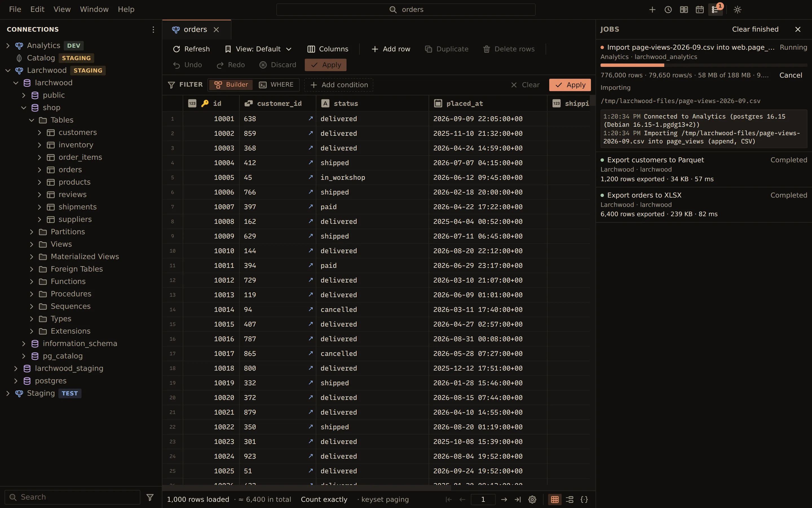
Task: Apply the filter with orange Apply button
Action: tap(570, 85)
